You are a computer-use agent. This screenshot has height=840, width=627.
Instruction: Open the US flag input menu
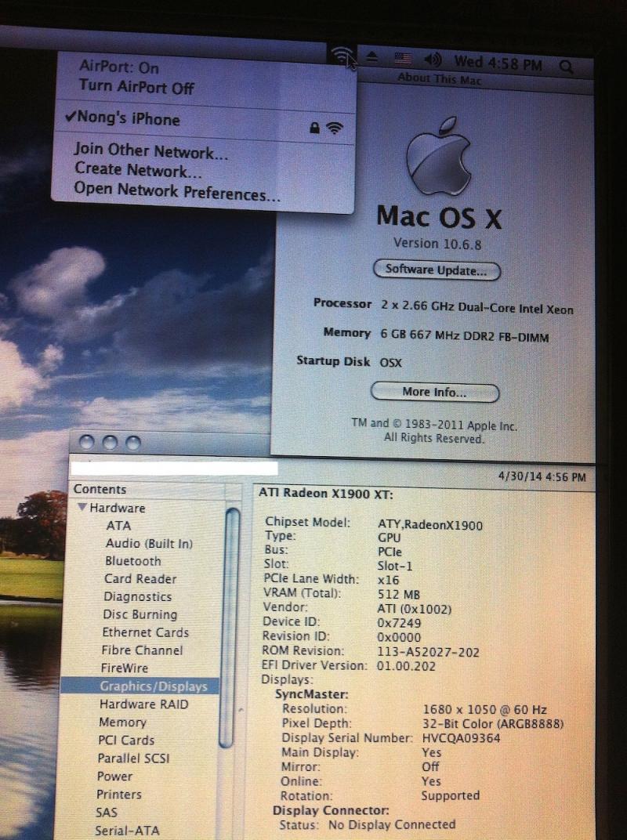pyautogui.click(x=403, y=59)
